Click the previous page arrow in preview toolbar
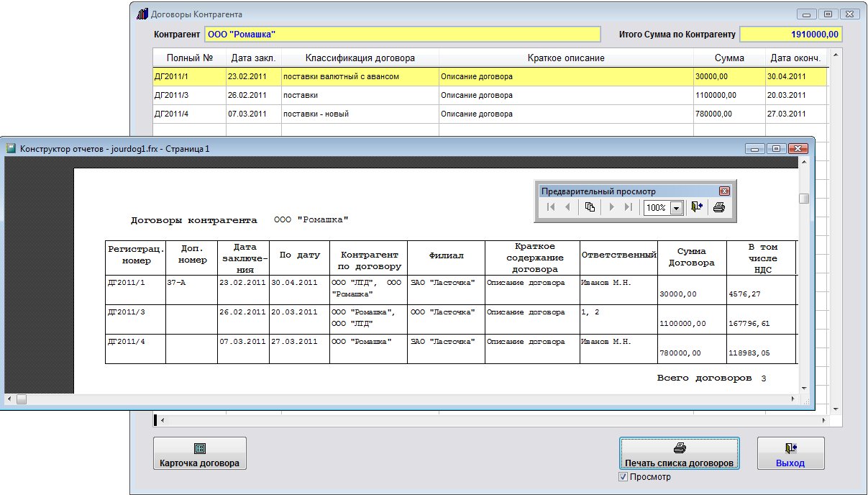Screen dimensions: 868x495 coord(567,207)
